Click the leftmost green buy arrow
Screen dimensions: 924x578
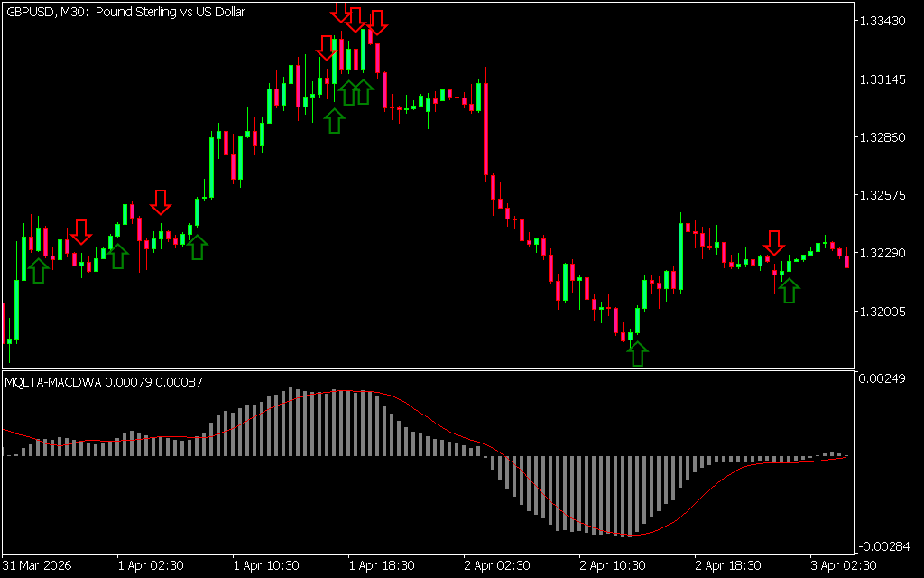pos(37,270)
